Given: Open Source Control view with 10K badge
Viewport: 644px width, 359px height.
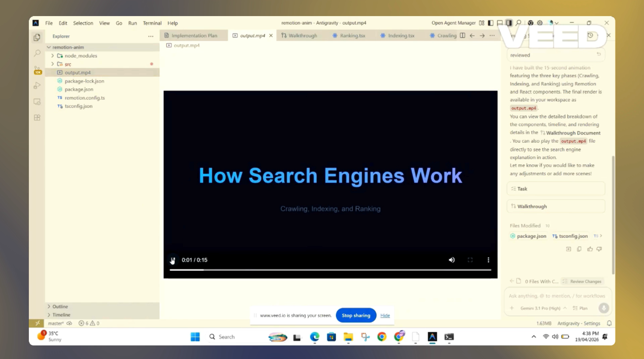Looking at the screenshot, I should tap(37, 70).
